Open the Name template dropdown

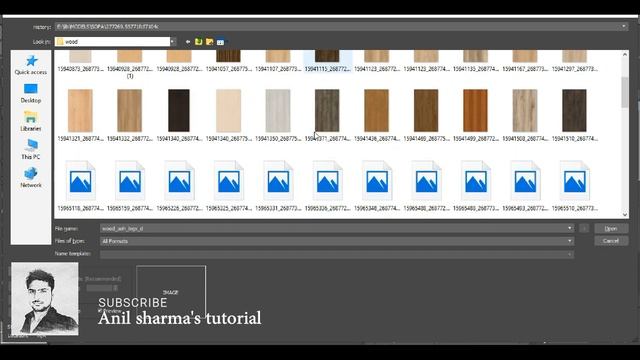[569, 254]
